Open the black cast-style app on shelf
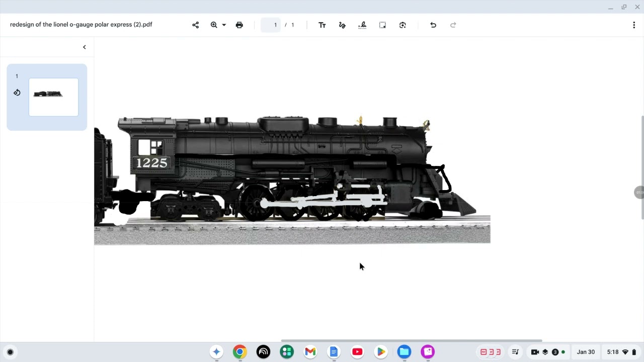 [263, 352]
